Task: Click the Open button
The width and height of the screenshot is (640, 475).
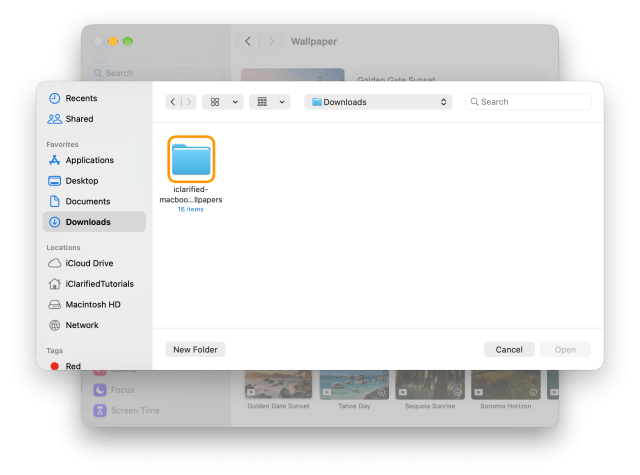Action: point(565,350)
